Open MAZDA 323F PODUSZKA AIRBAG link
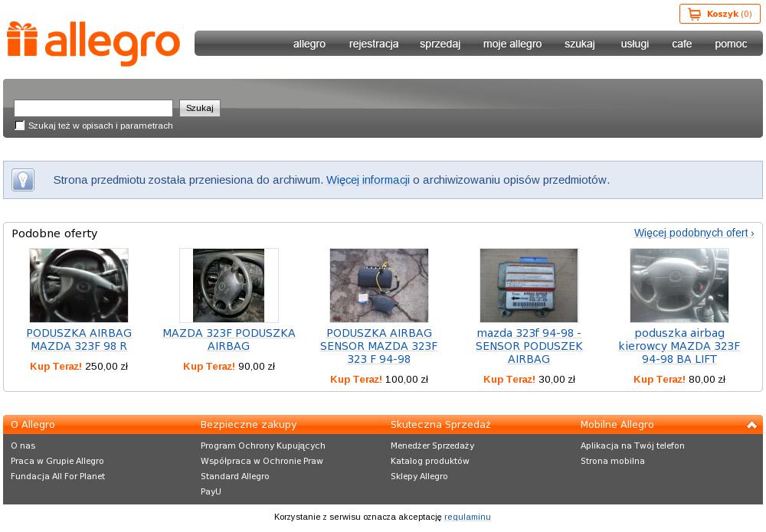Screen dimensions: 766x532 pos(228,340)
